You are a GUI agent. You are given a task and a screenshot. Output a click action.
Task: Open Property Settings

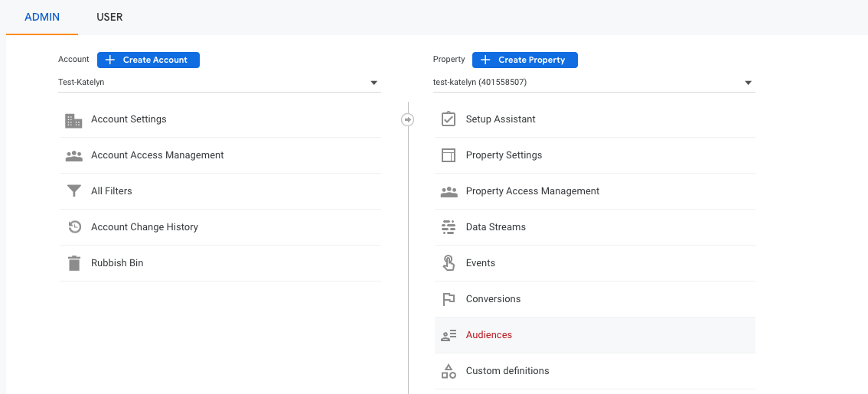tap(595, 155)
